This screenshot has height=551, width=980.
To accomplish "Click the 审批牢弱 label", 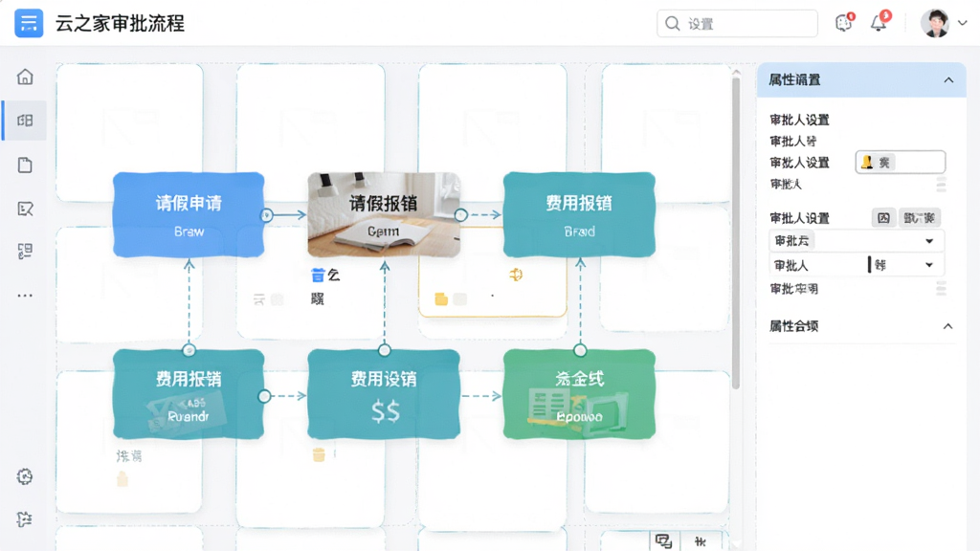I will pos(793,289).
